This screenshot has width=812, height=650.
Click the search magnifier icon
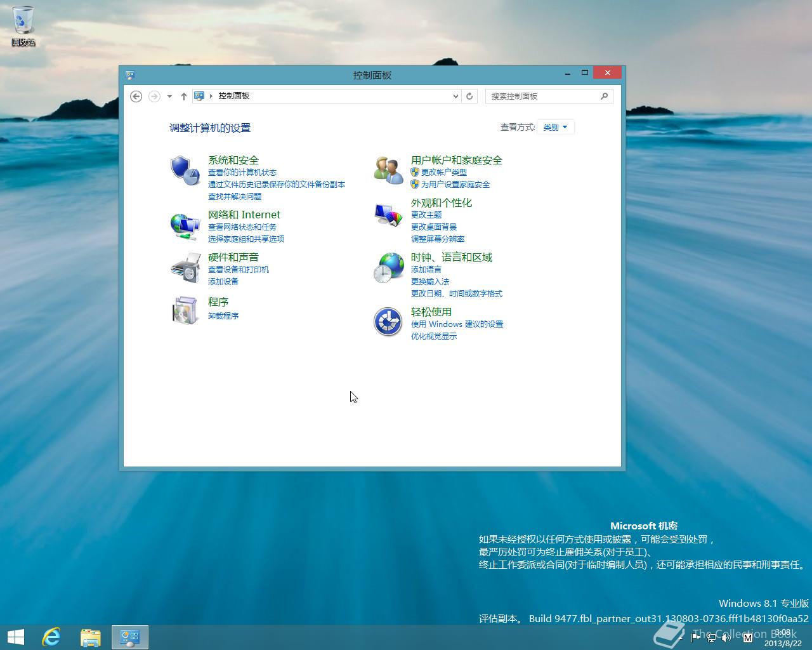(604, 96)
